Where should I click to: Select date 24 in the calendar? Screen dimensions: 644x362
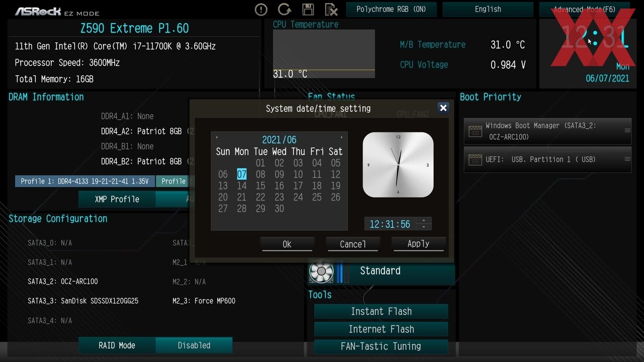click(x=298, y=197)
